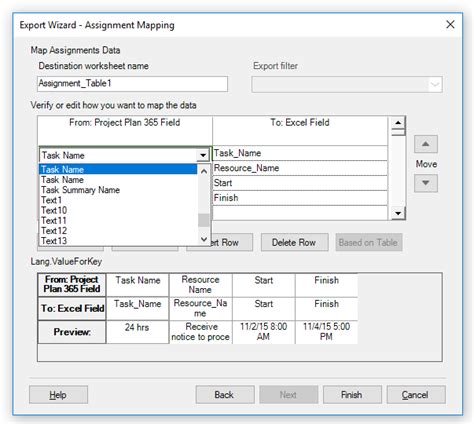Click the preview cell '11/2/15 8:00 AM'
Viewport: 474px width, 424px height.
point(263,332)
